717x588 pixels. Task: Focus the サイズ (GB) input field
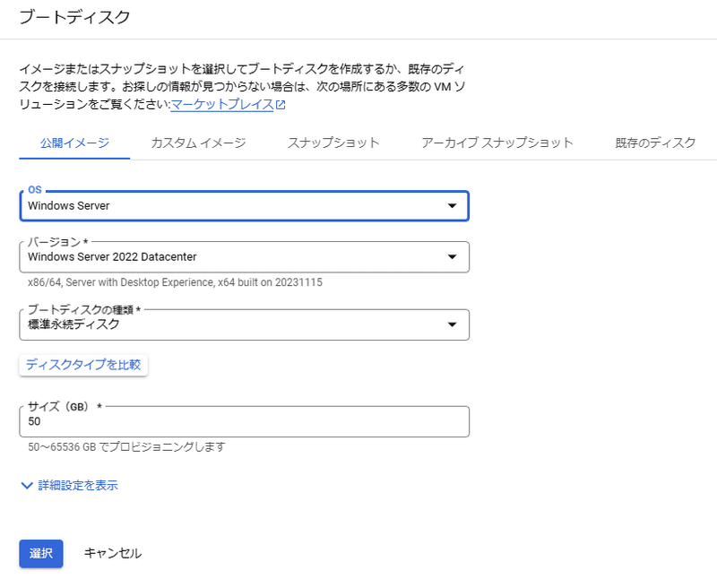pos(244,421)
